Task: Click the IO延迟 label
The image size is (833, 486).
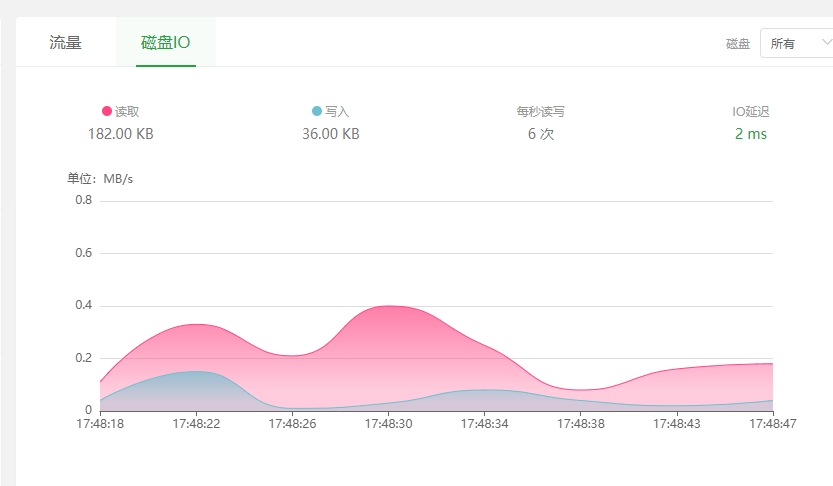Action: [x=751, y=112]
